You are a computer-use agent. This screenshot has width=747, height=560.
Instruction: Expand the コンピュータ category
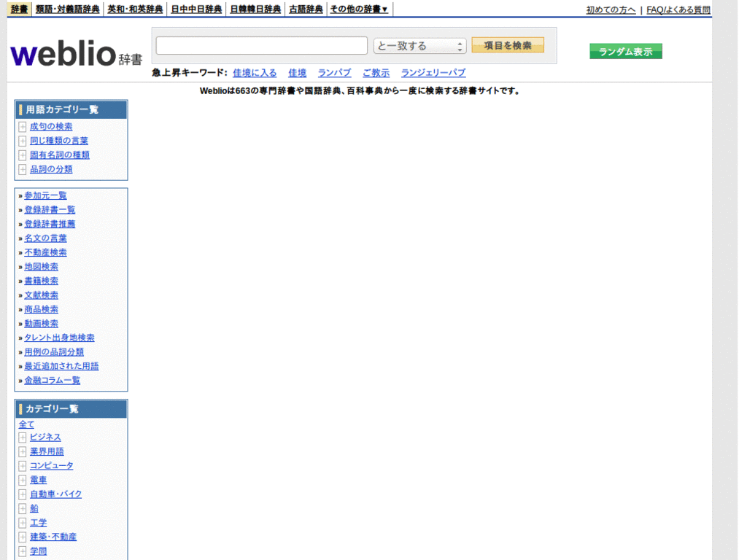point(22,465)
